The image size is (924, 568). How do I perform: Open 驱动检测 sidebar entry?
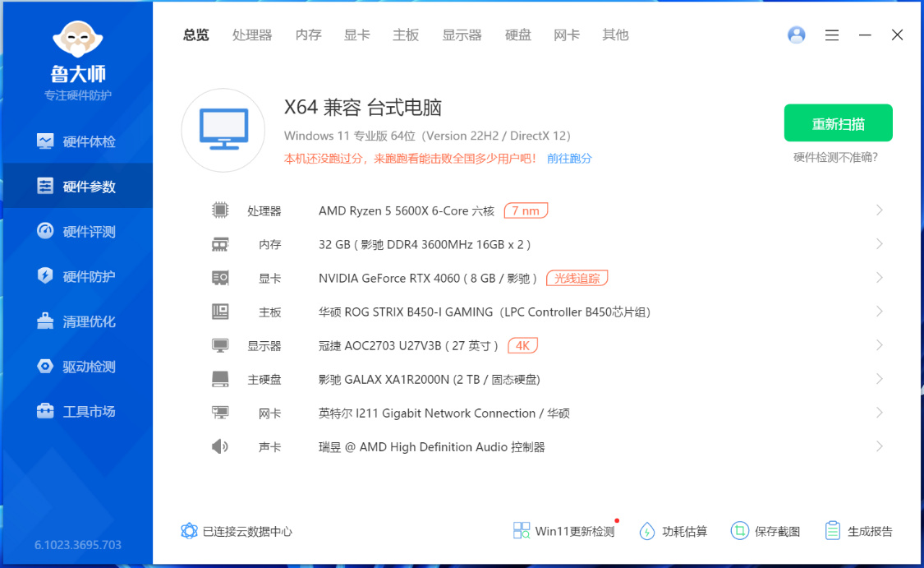(x=78, y=367)
